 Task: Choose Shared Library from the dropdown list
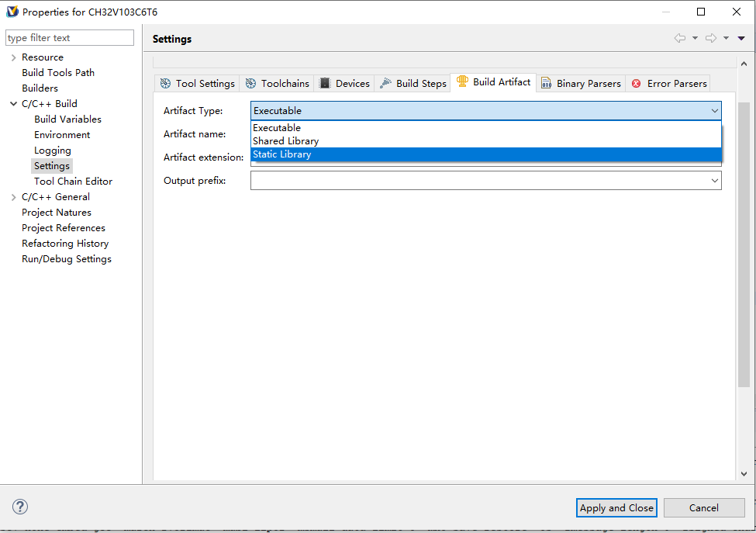(x=486, y=141)
